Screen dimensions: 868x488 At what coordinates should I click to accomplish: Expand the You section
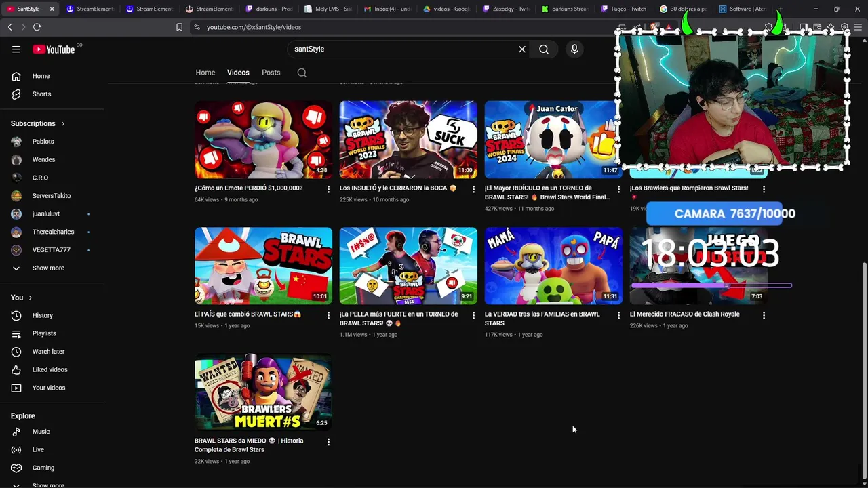point(21,298)
